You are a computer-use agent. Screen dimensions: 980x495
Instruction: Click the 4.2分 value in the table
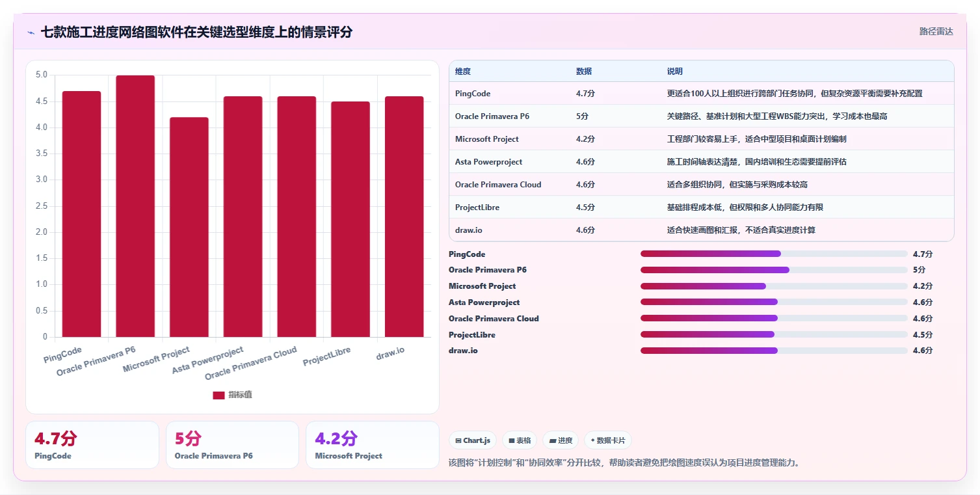[586, 139]
